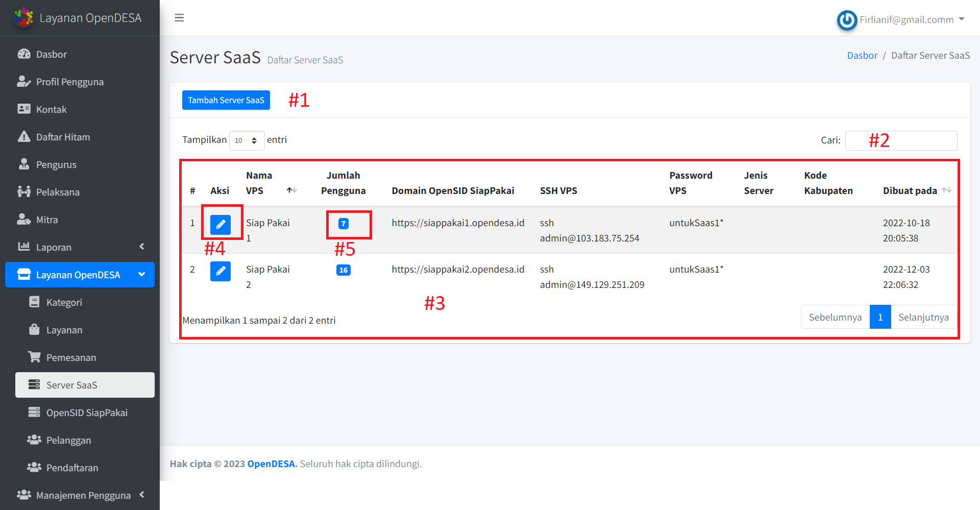Click the Daftar Hitam warning icon
Screen dimensions: 980x510
tap(24, 137)
